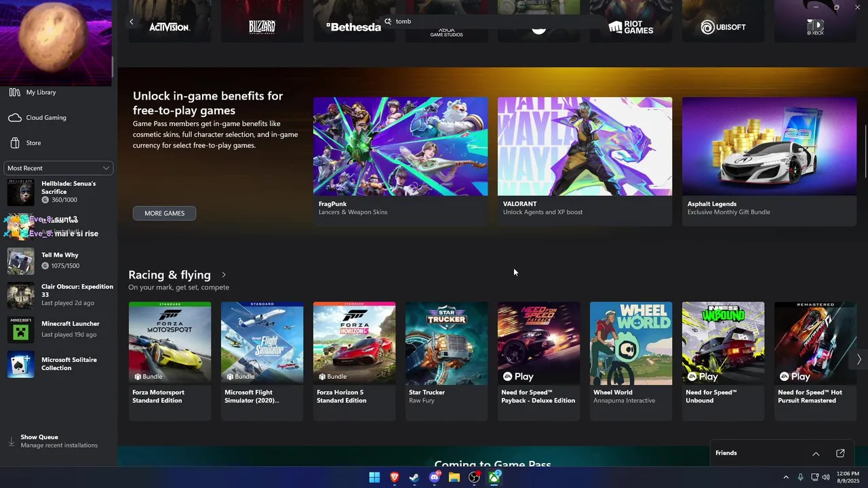Click the Tell Me Why thumbnail icon
This screenshot has height=488, width=868.
(x=20, y=262)
